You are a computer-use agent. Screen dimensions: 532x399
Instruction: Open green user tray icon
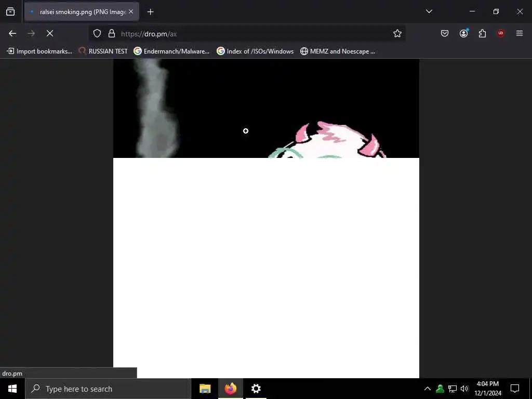[x=440, y=389]
